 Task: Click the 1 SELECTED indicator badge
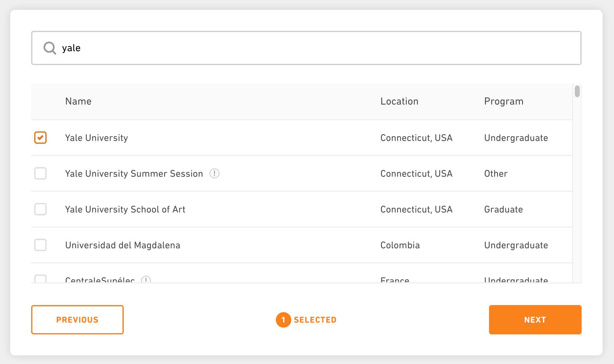point(306,320)
